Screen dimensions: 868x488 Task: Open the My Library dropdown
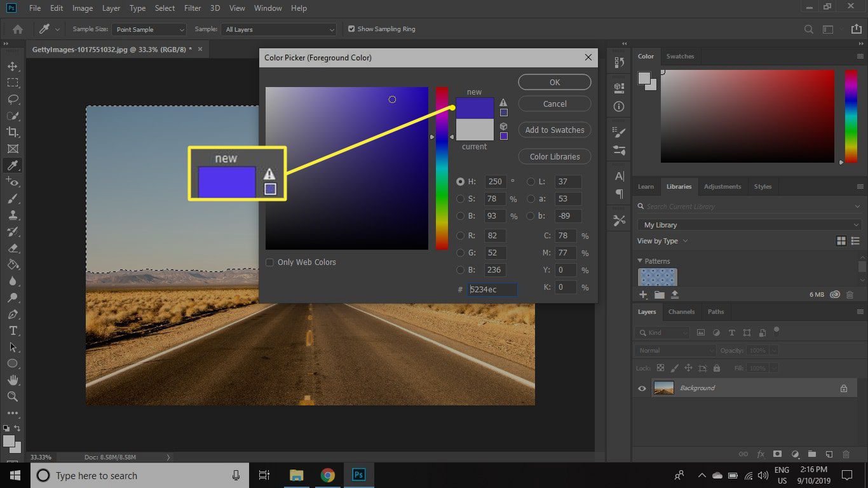(749, 225)
